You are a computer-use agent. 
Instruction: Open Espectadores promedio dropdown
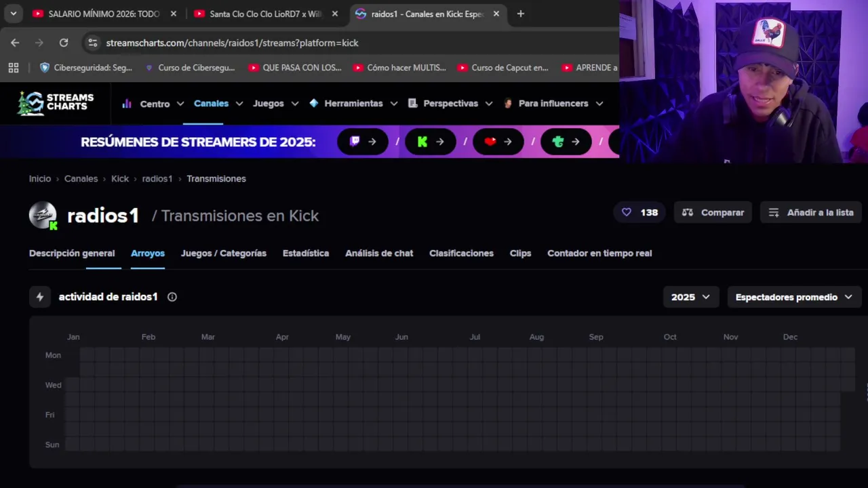pyautogui.click(x=794, y=297)
